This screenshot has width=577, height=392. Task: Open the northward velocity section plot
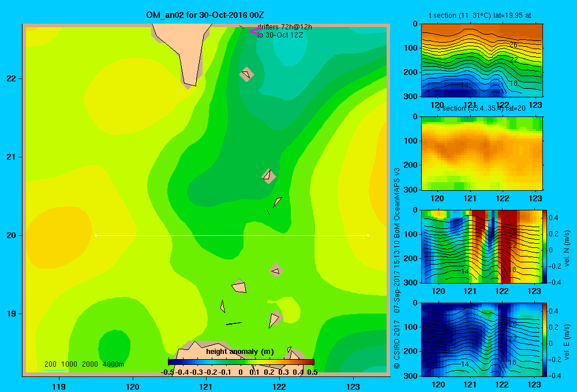click(481, 246)
